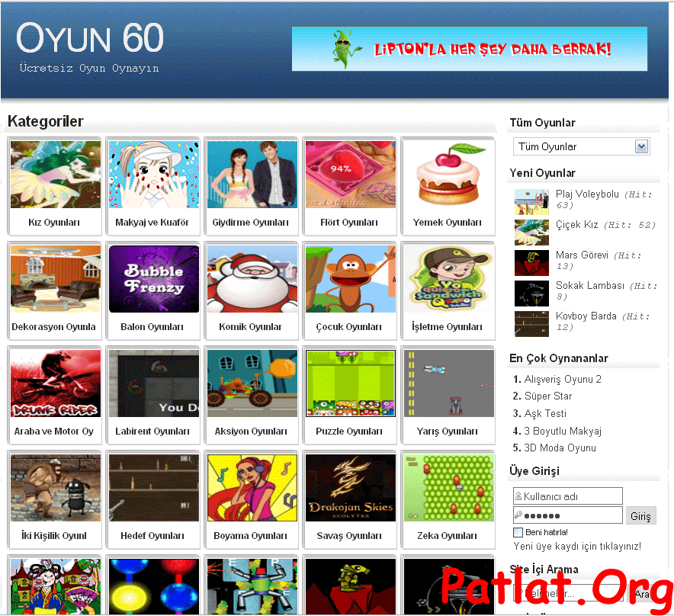Viewport: 674px width, 616px height.
Task: Click the Çiçek Kız game thumbnail
Action: [x=531, y=233]
